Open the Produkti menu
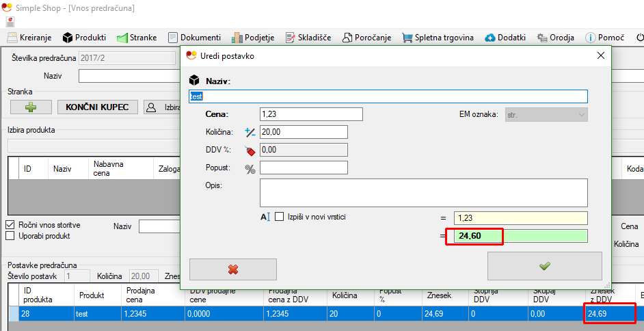The image size is (644, 331). click(84, 38)
